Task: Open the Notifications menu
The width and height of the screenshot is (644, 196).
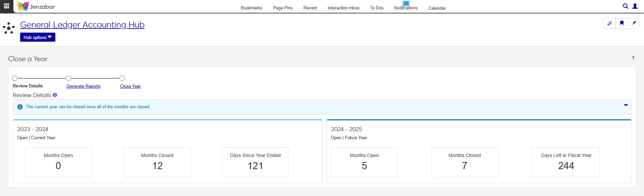Action: click(x=406, y=8)
